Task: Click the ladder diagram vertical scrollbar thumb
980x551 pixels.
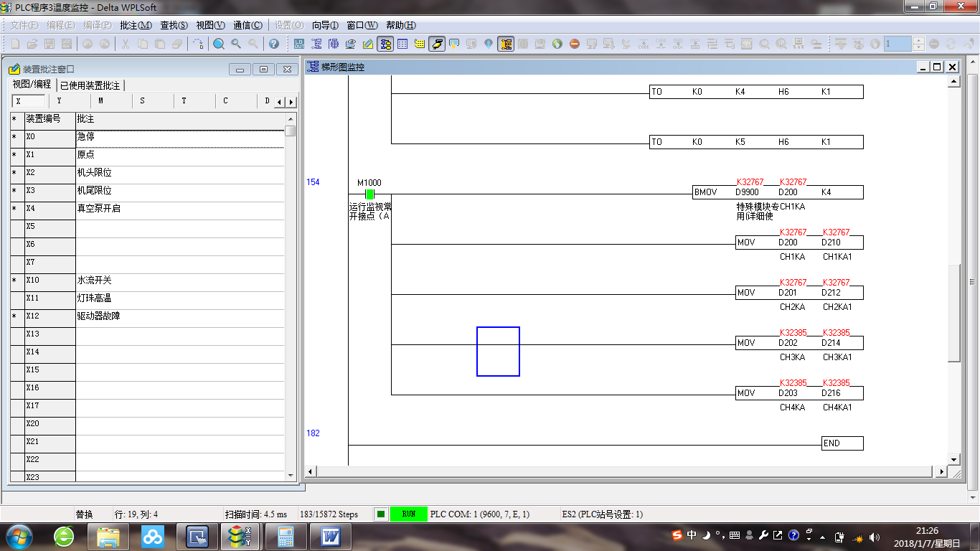Action: tap(953, 313)
